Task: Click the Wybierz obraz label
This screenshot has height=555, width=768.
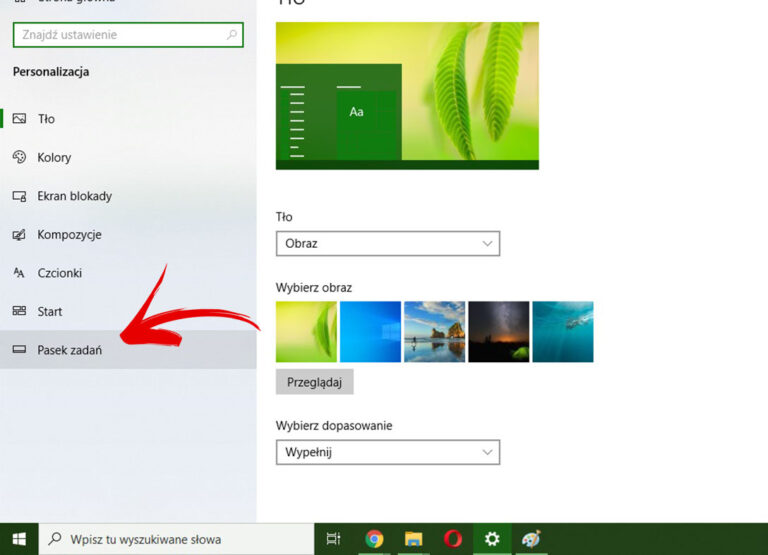Action: pyautogui.click(x=314, y=288)
